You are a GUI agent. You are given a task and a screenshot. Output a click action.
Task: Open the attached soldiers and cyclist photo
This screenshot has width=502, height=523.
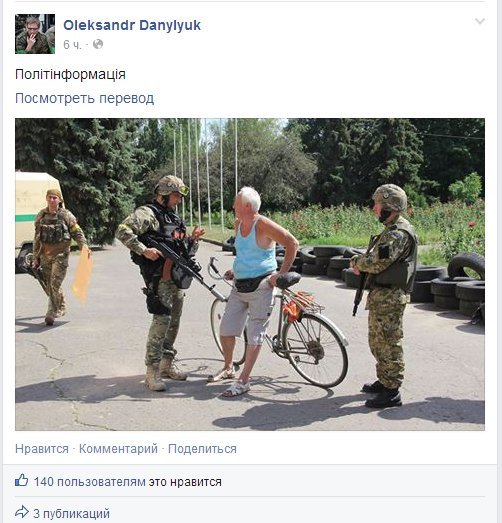250,274
